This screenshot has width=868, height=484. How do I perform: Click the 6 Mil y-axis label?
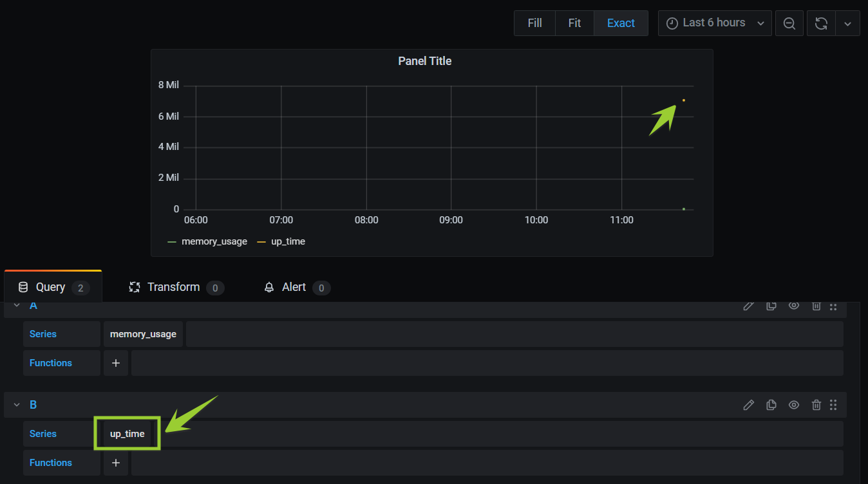(x=169, y=116)
